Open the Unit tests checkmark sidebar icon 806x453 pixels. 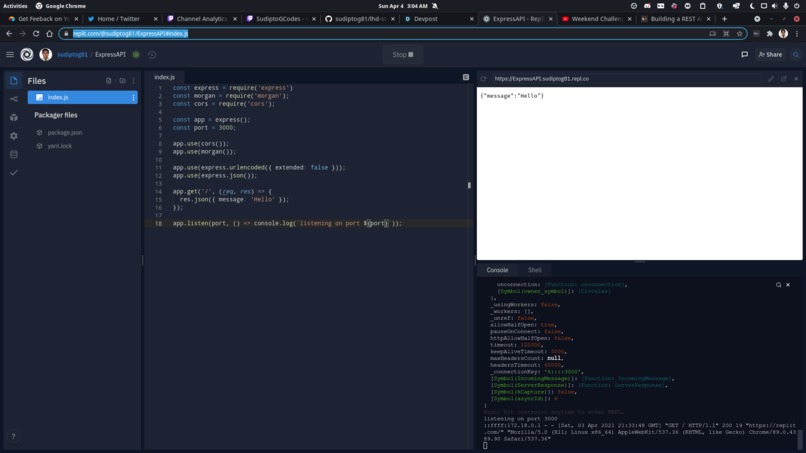point(14,173)
